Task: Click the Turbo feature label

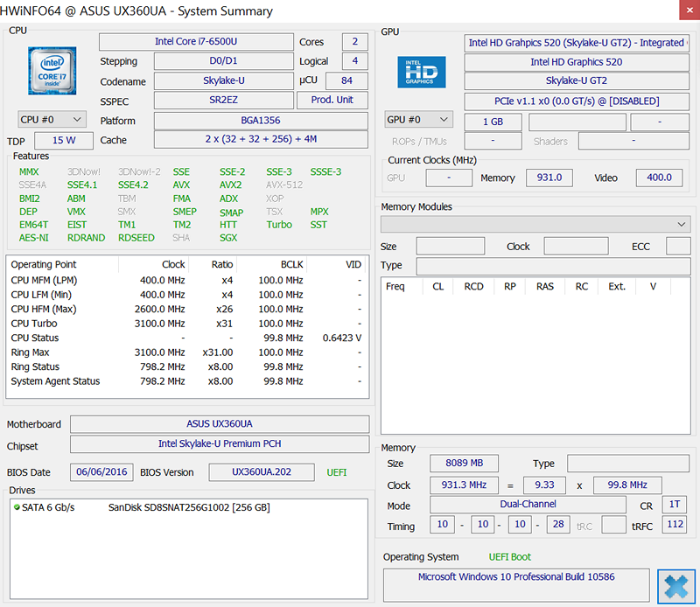Action: click(279, 225)
